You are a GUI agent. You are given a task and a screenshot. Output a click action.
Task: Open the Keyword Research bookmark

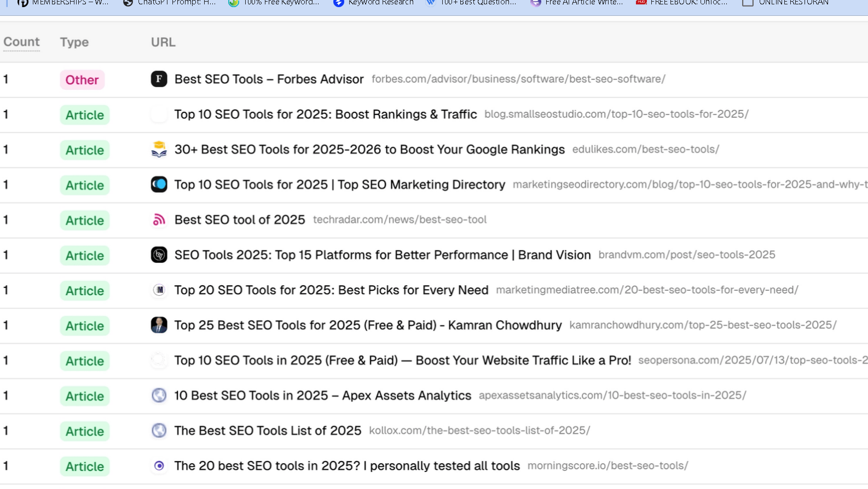(374, 3)
